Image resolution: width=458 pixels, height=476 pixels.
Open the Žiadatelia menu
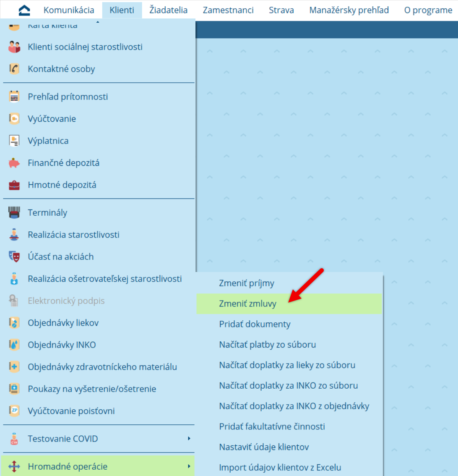click(x=168, y=10)
